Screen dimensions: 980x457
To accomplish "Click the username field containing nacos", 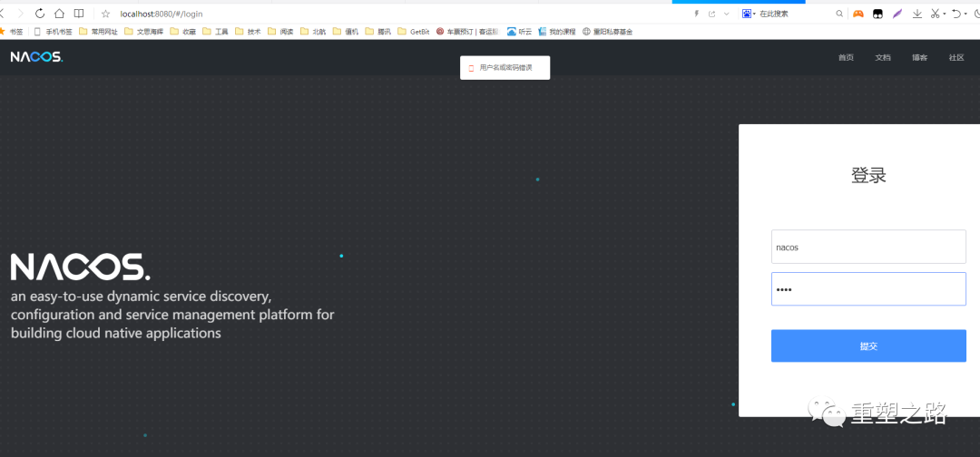I will [868, 247].
